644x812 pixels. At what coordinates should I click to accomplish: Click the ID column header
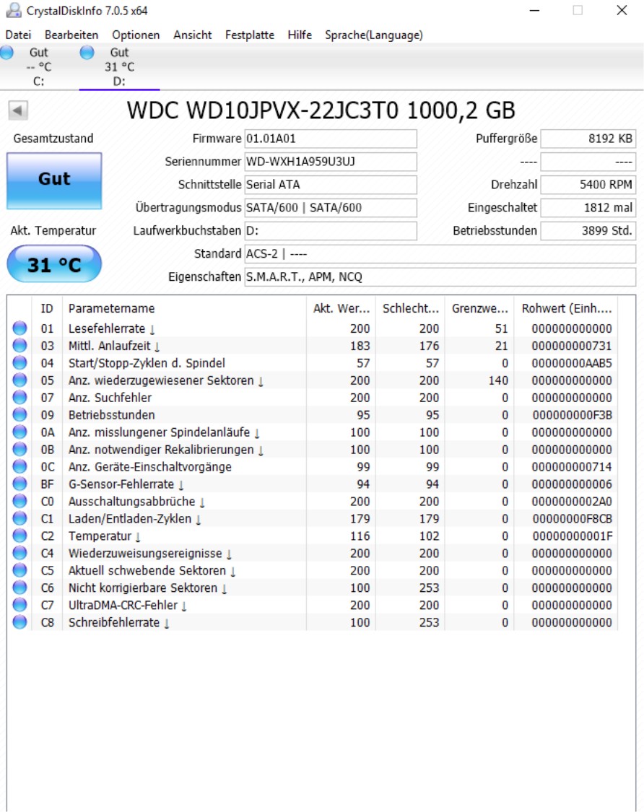[x=47, y=308]
